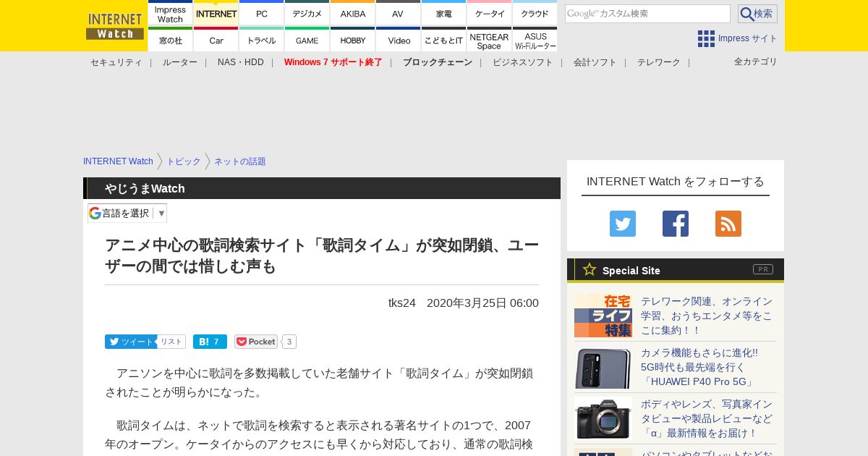Read HUAWEI P40 Pro 5G article link
Screen dimensions: 868x456
[699, 367]
